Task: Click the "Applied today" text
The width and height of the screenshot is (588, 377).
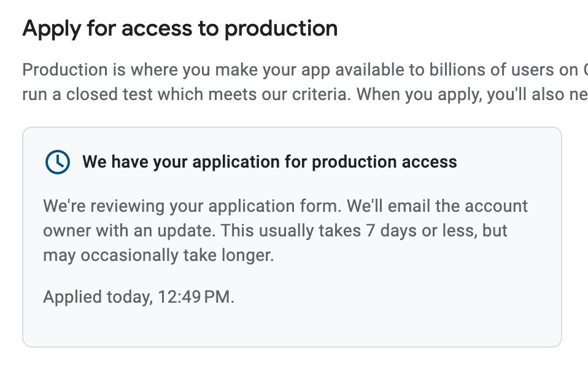Action: [96, 297]
